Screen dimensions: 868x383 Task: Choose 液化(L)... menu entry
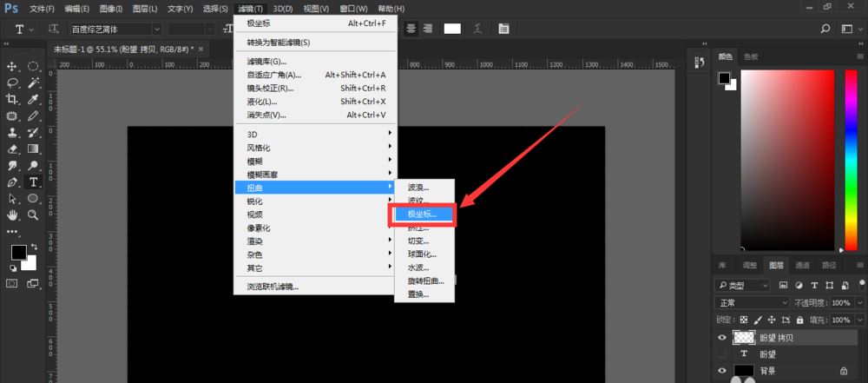(316, 102)
